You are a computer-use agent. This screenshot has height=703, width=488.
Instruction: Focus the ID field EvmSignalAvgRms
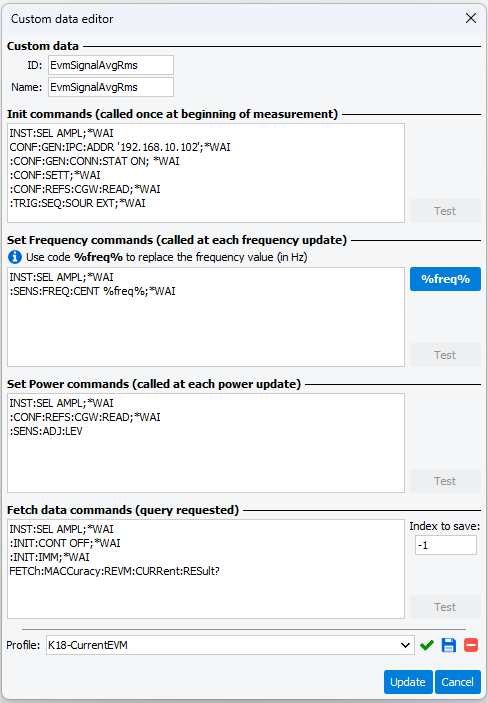click(x=111, y=65)
